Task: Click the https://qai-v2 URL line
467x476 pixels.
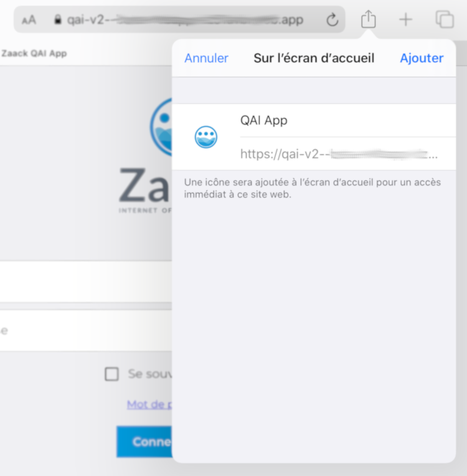Action: [347, 154]
